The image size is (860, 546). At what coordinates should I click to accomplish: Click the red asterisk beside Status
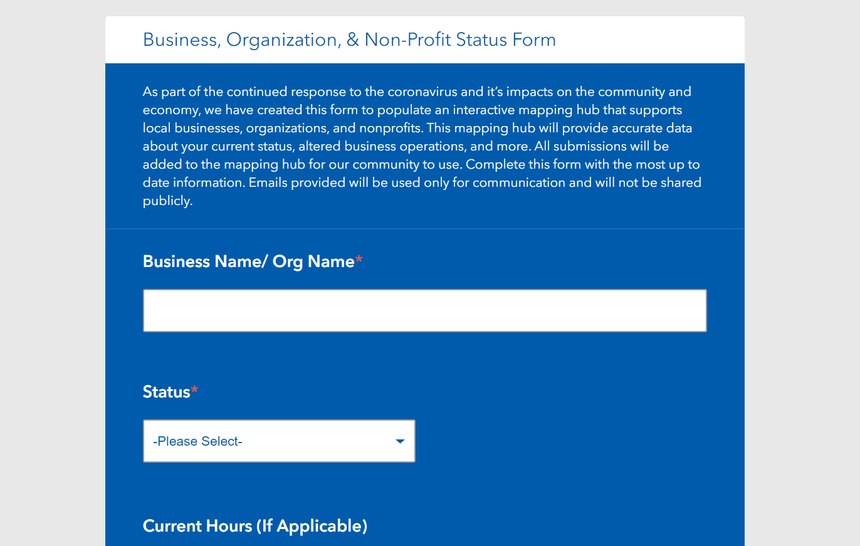(195, 392)
